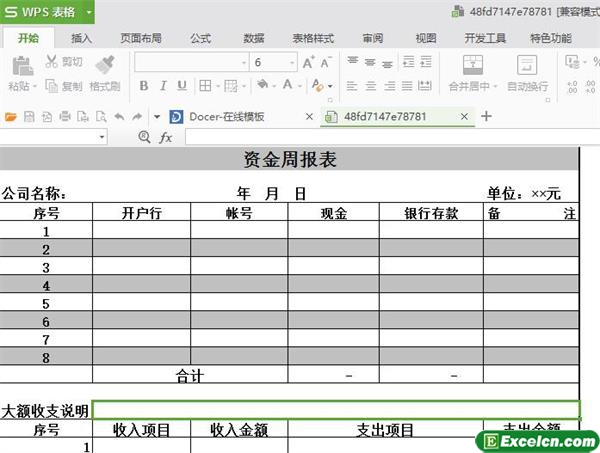This screenshot has width=600, height=453.
Task: Click the Copy icon
Action: [51, 86]
